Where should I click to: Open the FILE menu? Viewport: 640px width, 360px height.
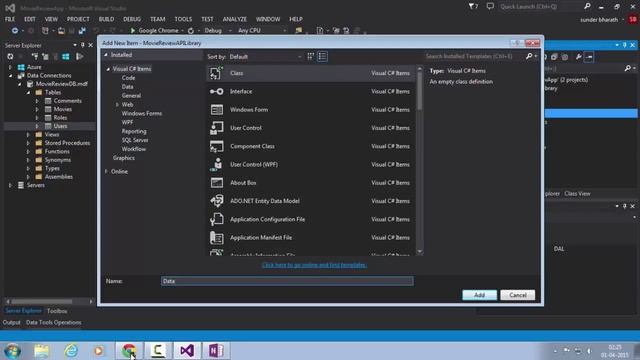10,19
